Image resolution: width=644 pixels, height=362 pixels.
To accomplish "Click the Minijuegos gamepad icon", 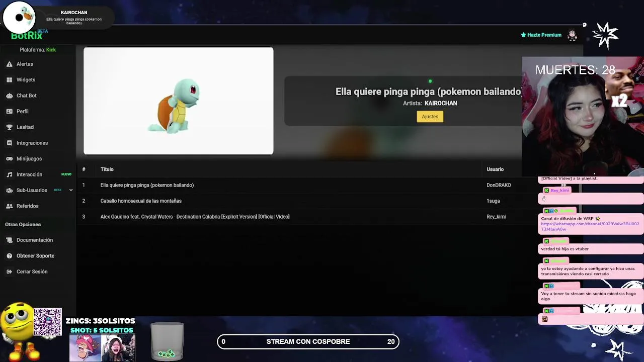I will coord(9,159).
